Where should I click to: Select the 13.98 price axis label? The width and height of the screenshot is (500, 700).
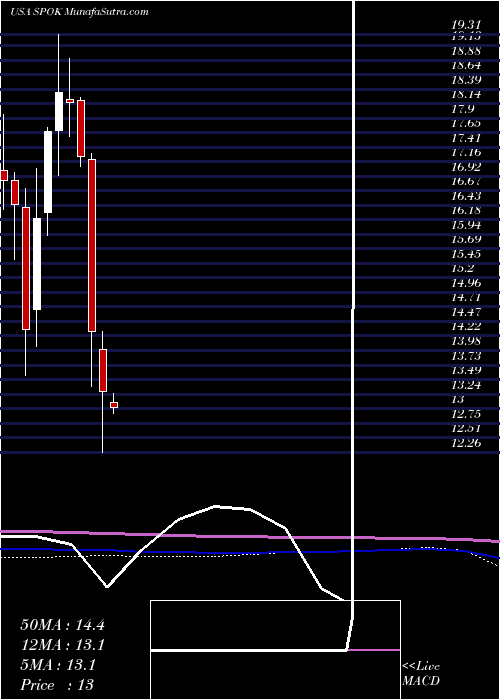tap(466, 341)
